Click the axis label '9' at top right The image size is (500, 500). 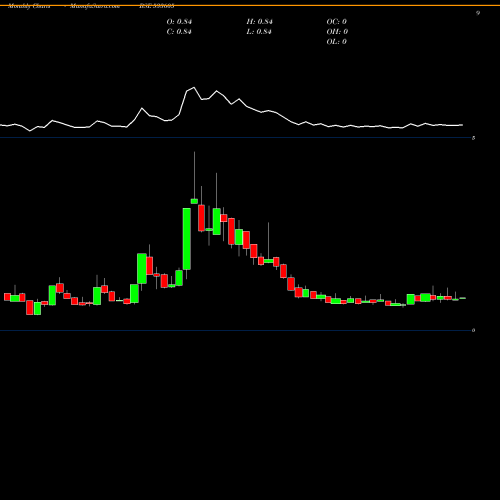(478, 13)
